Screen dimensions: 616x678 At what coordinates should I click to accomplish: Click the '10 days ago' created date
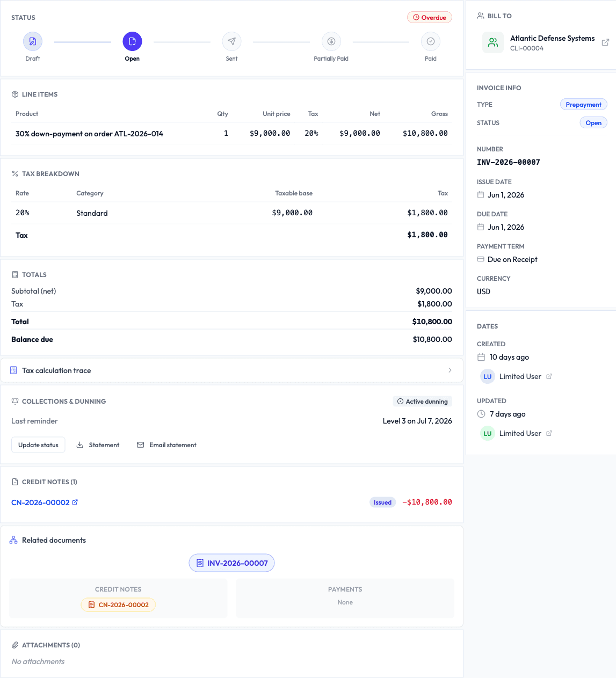509,357
